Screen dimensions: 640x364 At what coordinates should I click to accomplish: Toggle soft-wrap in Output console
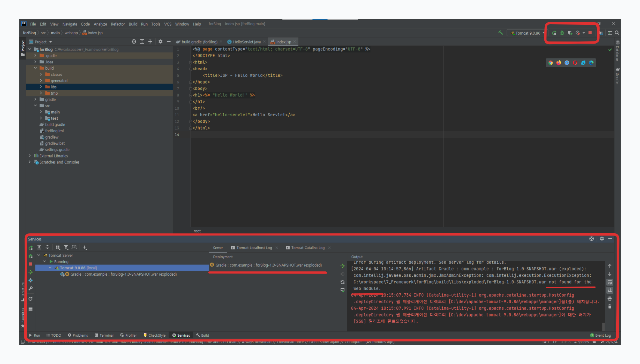tap(610, 282)
